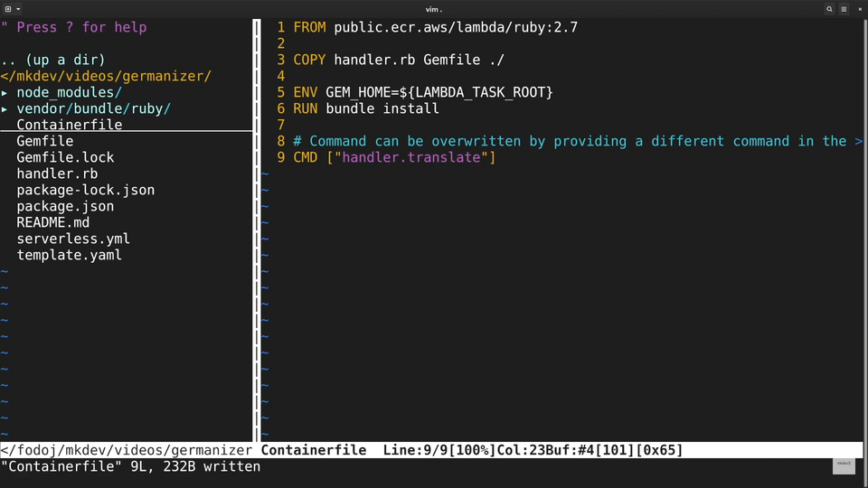Go up a dir via '.. (up a dir)'

53,60
